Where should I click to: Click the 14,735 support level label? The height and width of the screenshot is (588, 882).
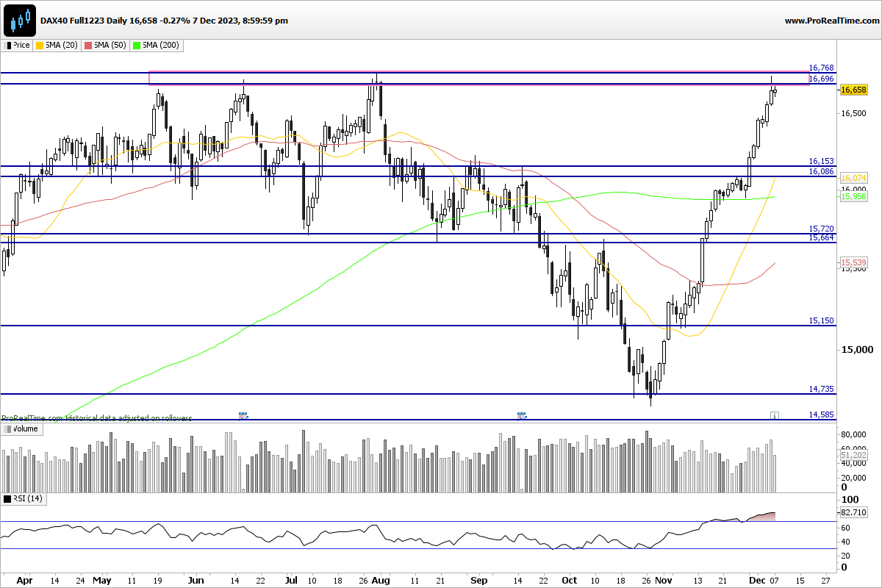pos(821,389)
